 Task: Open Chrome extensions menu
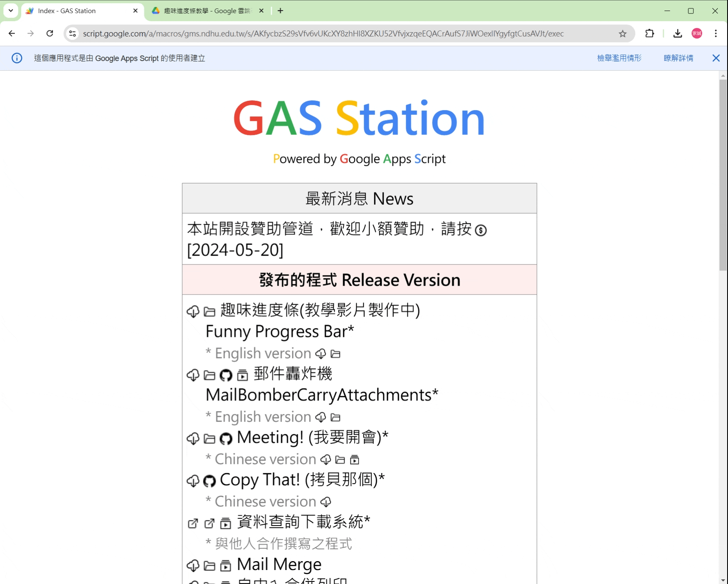click(650, 33)
